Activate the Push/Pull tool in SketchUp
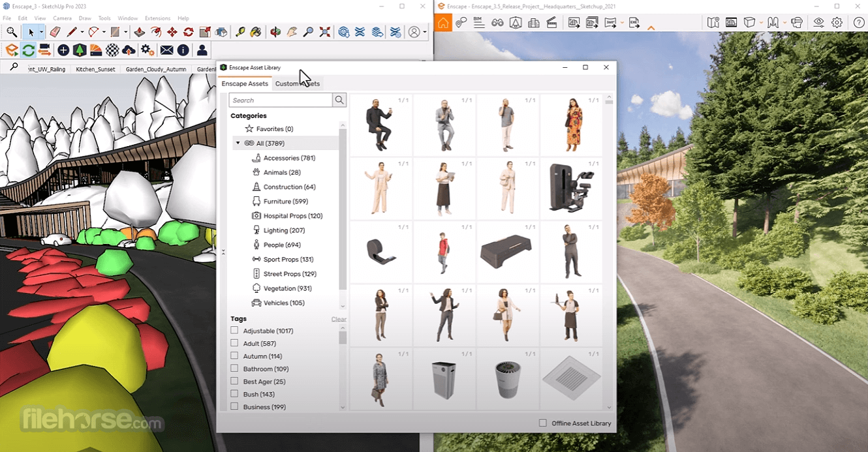868x452 pixels. tap(140, 32)
